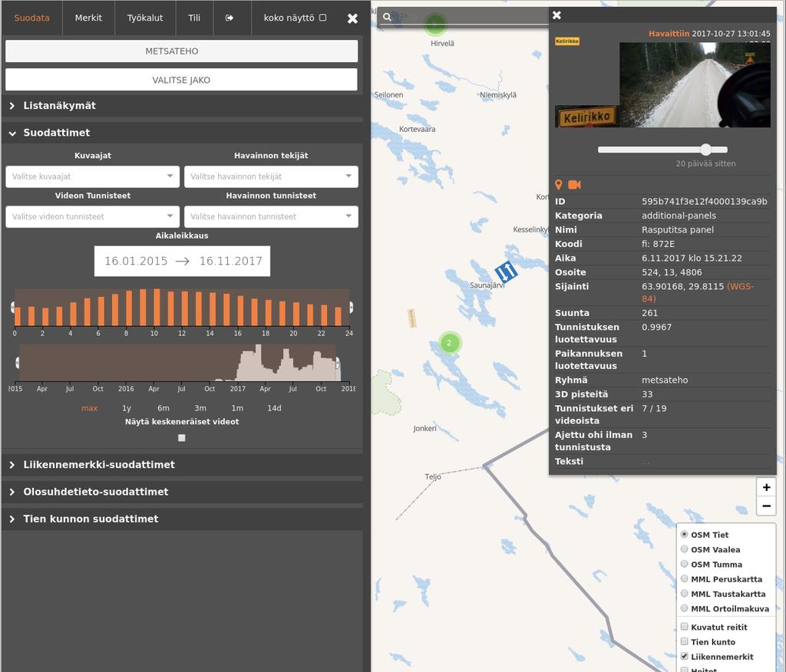Click the map search magnifier icon
The width and height of the screenshot is (786, 672).
(x=387, y=17)
